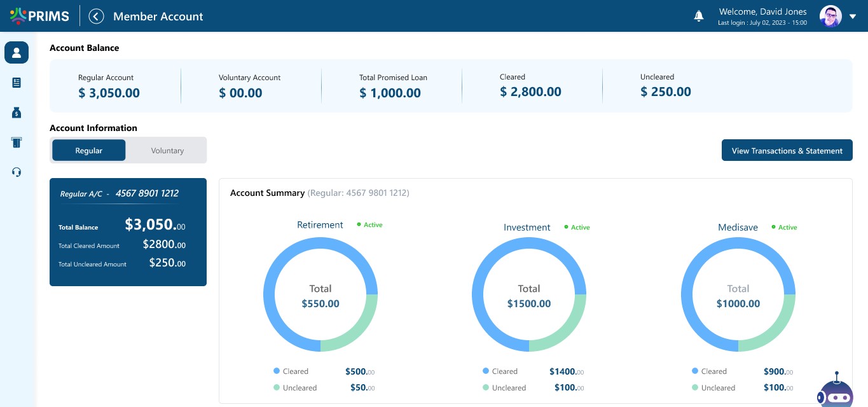Image resolution: width=868 pixels, height=407 pixels.
Task: Click the notification bell icon
Action: pyautogui.click(x=699, y=16)
